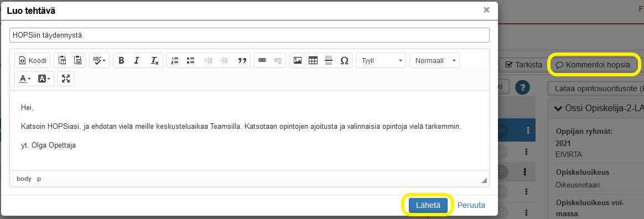Viewport: 644px width, 219px height.
Task: Click the editor resize handle corner
Action: coord(484,180)
